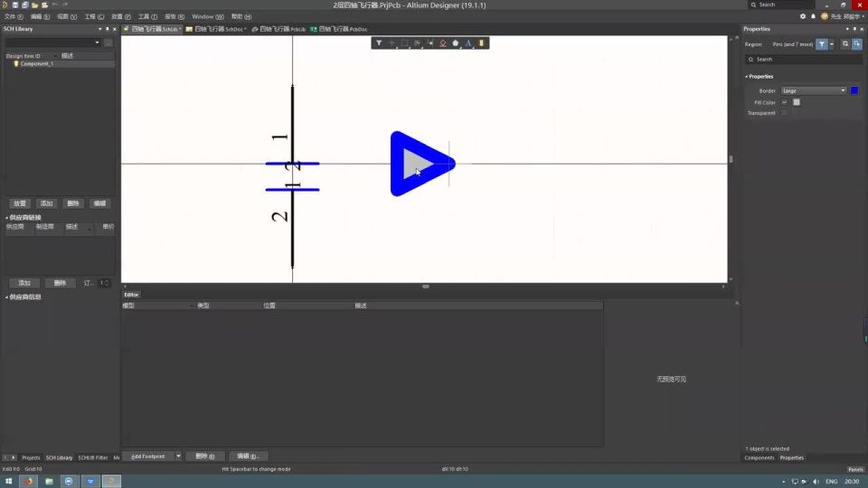This screenshot has height=488, width=868.
Task: Open settings with the gear icon
Action: (803, 16)
